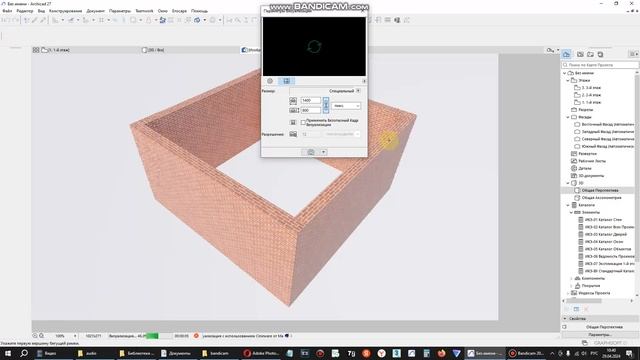Screen dimensions: 640x360
Task: Collapse the Элементы subgroup in Navigator
Action: [571, 212]
